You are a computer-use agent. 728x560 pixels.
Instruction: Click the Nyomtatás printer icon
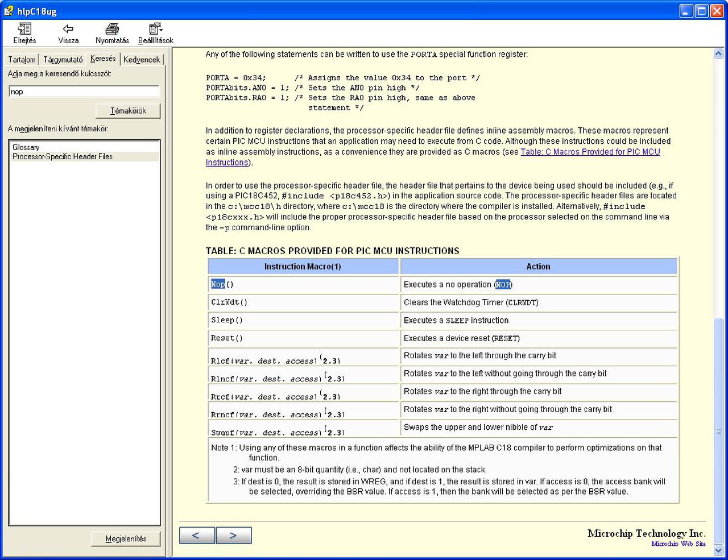click(112, 29)
